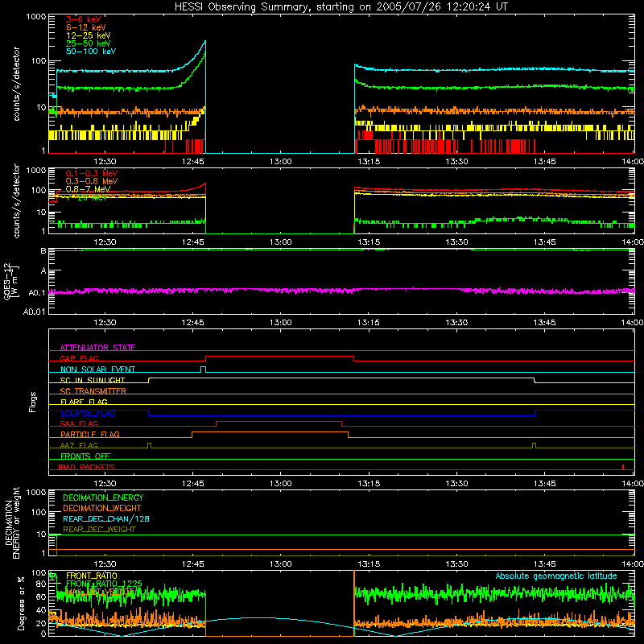Select the green FRONTS_OFF label
This screenshot has height=644, width=644.
point(85,456)
